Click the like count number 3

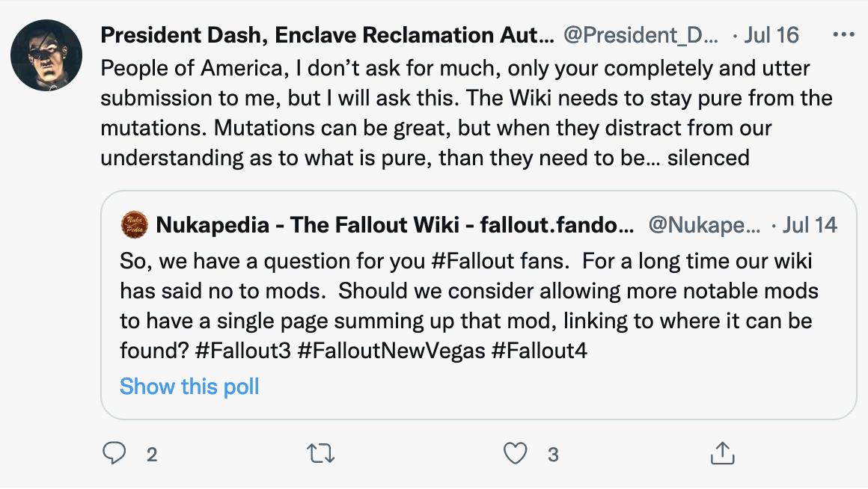click(x=553, y=454)
